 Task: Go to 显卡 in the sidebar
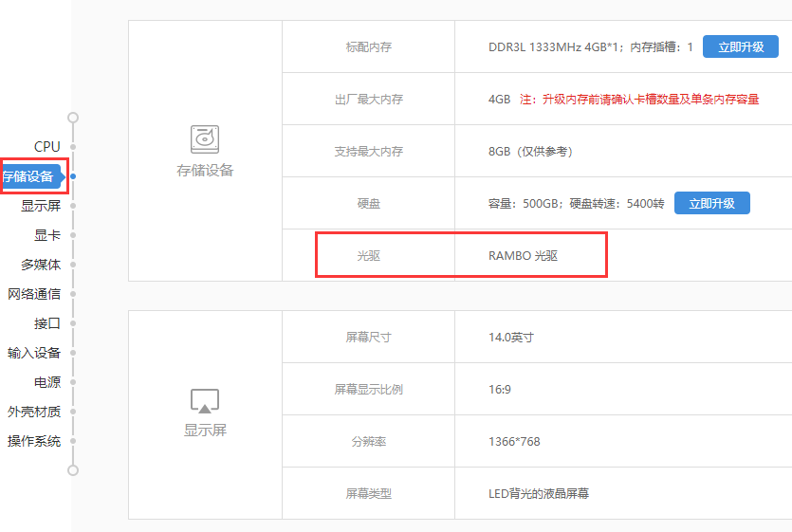[47, 235]
